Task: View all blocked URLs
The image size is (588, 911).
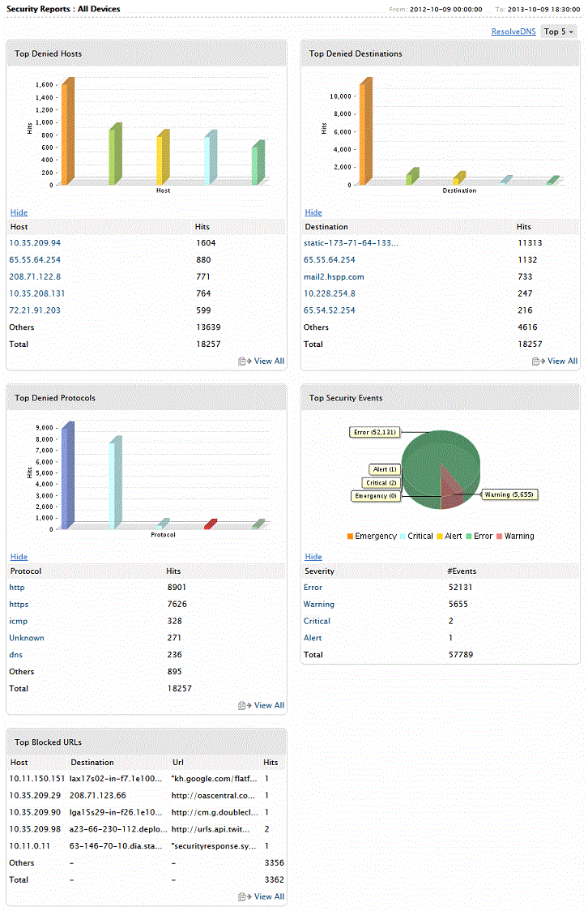Action: tap(269, 896)
